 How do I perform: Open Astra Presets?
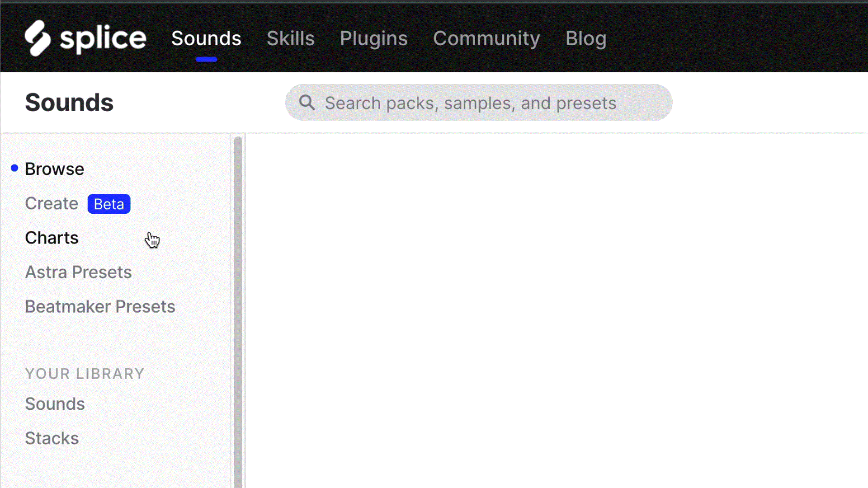[78, 272]
